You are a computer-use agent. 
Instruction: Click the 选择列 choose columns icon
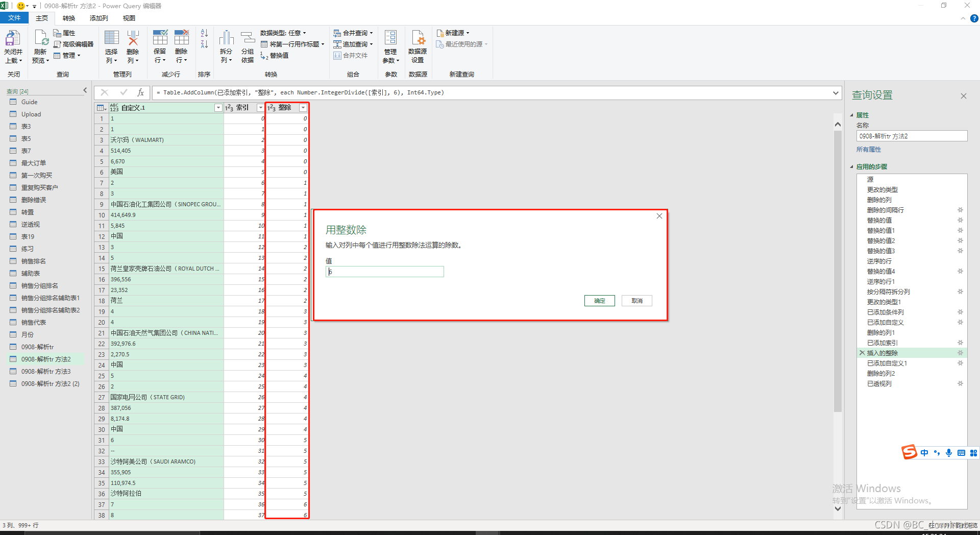coord(111,38)
